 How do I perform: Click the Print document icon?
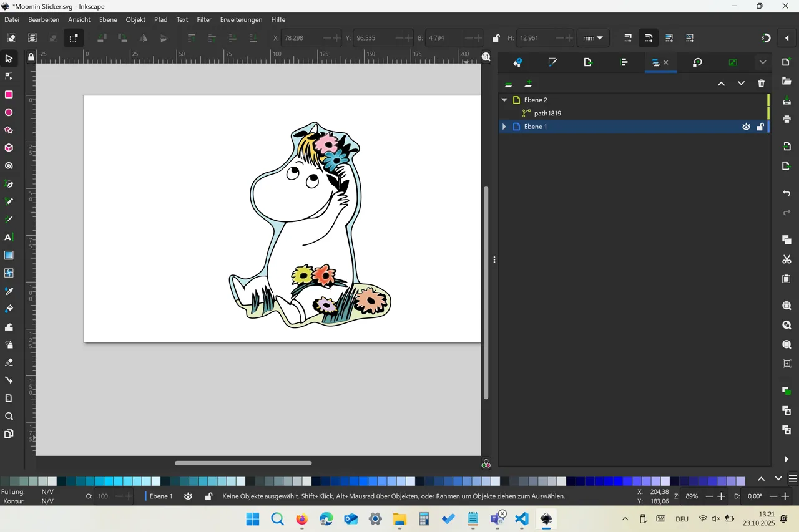pos(787,119)
